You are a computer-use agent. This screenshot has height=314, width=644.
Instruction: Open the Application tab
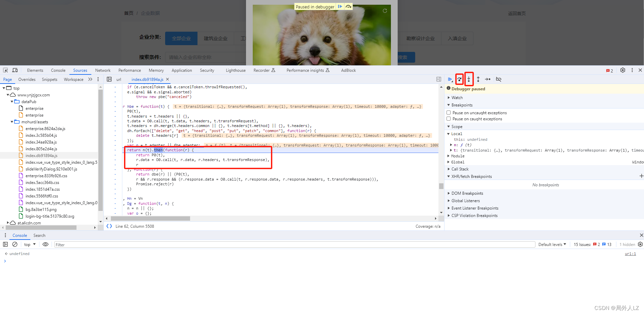click(x=182, y=70)
